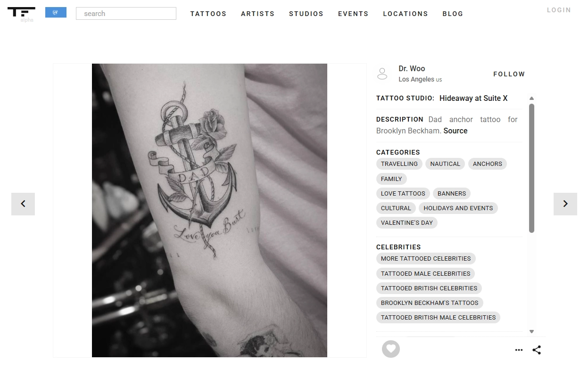
Task: Open the three-dot more options menu
Action: tap(519, 350)
